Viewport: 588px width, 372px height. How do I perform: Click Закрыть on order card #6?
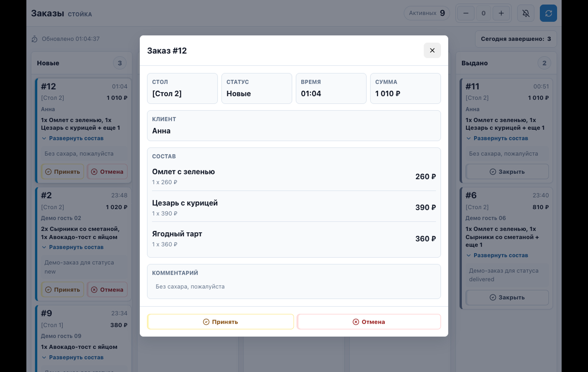[507, 298]
